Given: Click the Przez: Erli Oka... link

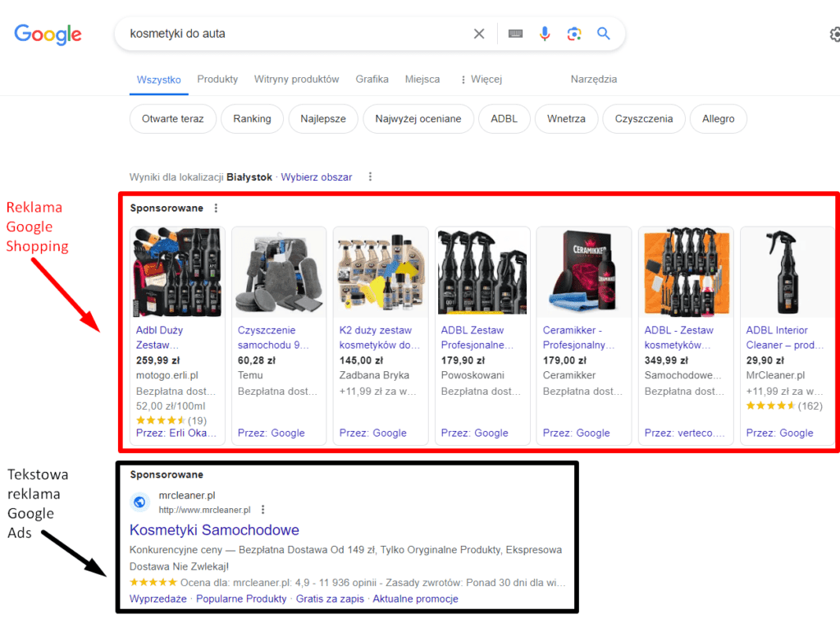Looking at the screenshot, I should click(x=176, y=433).
